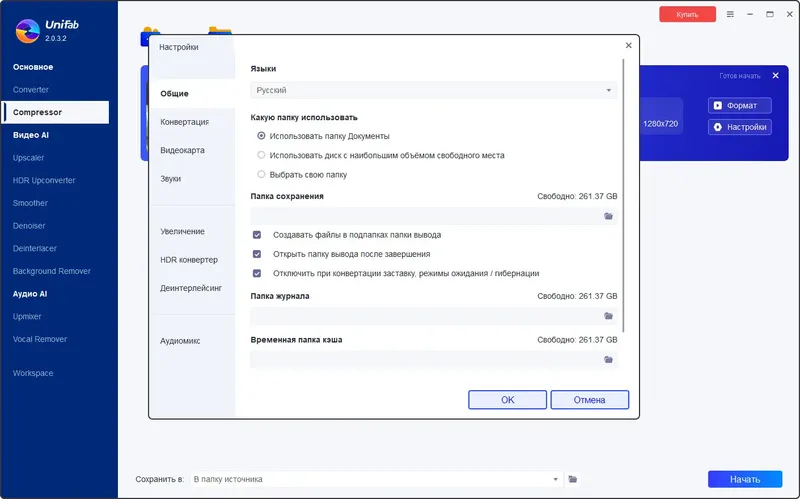This screenshot has width=800, height=499.
Task: Click the Формат button
Action: [740, 106]
